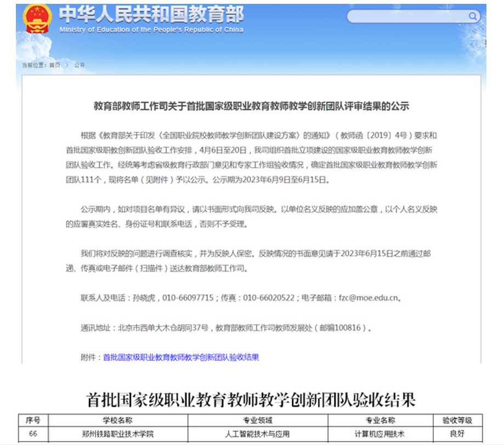Select the 验收等级 column header
504x445 pixels.
tap(457, 421)
